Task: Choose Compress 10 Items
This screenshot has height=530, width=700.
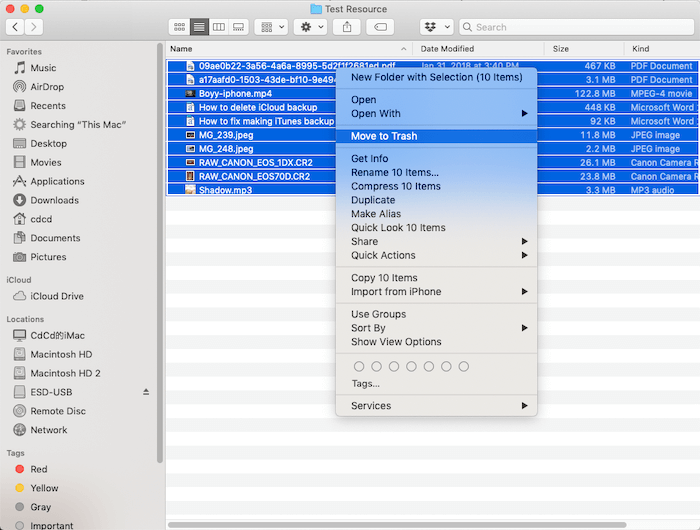Action: click(436, 186)
